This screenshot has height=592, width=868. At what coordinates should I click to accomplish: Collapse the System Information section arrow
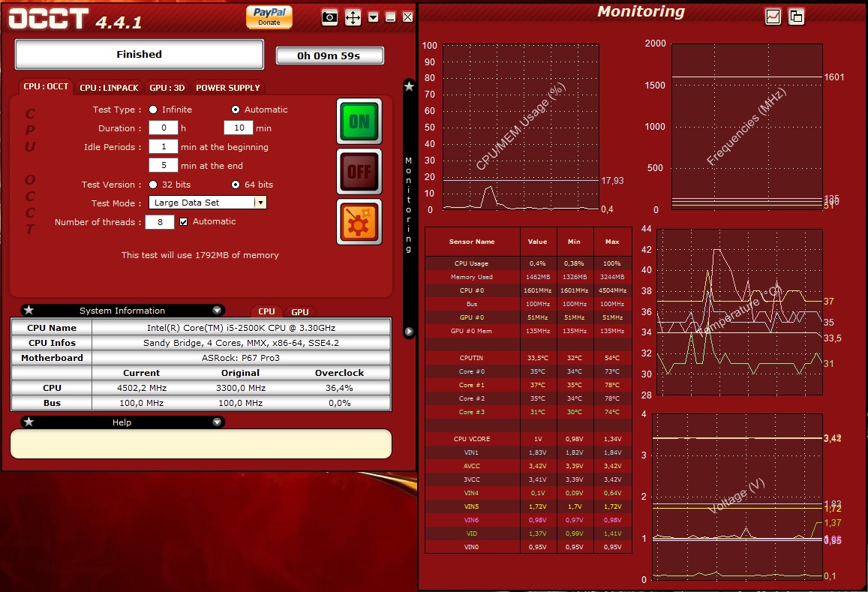point(217,310)
